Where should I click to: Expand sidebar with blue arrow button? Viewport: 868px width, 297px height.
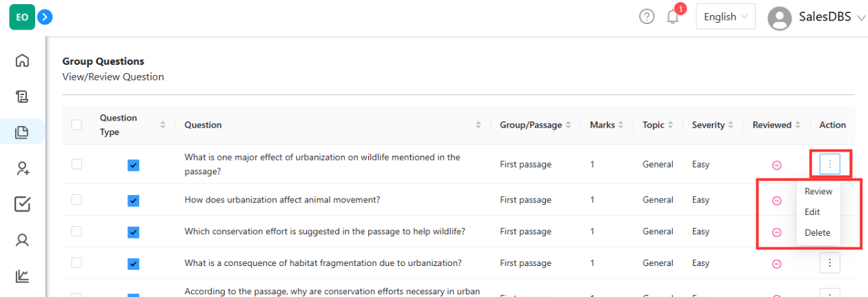(x=46, y=17)
